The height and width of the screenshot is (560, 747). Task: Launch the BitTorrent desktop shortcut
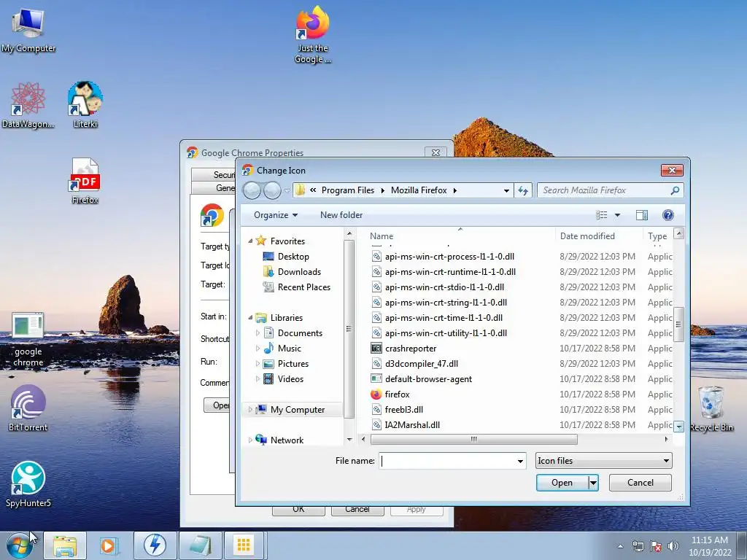[x=28, y=408]
